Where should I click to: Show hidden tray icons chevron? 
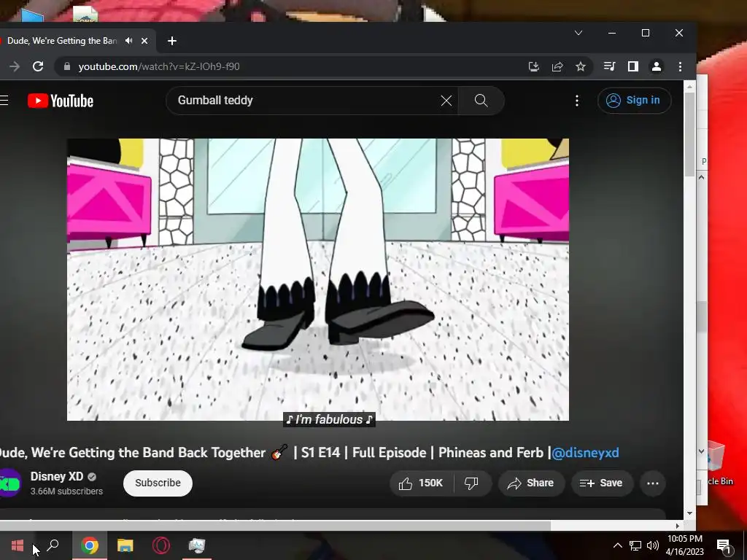[617, 545]
